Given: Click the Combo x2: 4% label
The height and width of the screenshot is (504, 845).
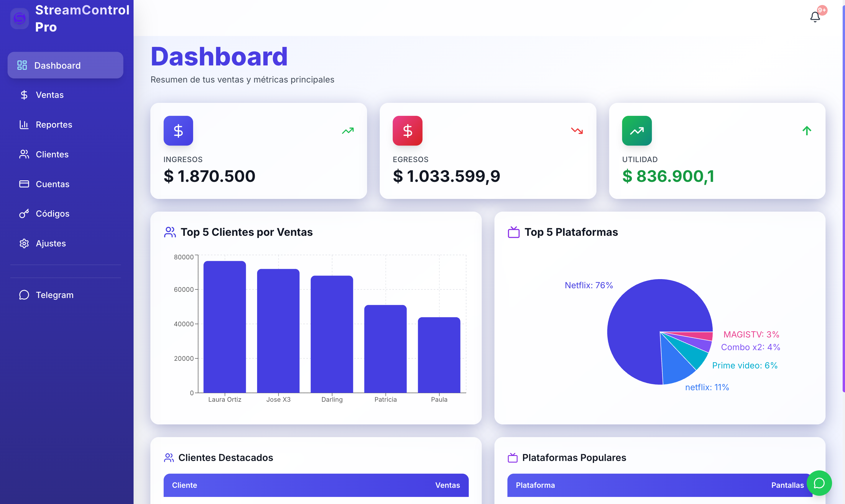Looking at the screenshot, I should 751,347.
